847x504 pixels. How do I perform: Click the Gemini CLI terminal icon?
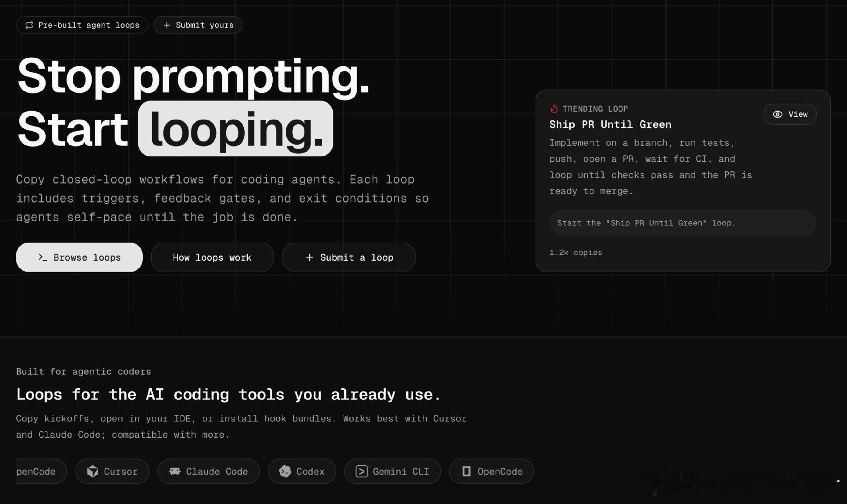361,471
